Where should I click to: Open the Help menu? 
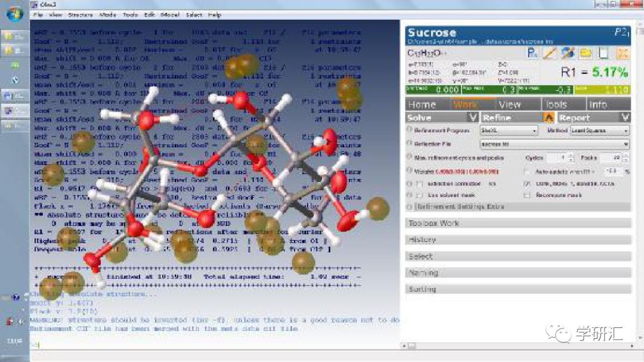tap(215, 15)
